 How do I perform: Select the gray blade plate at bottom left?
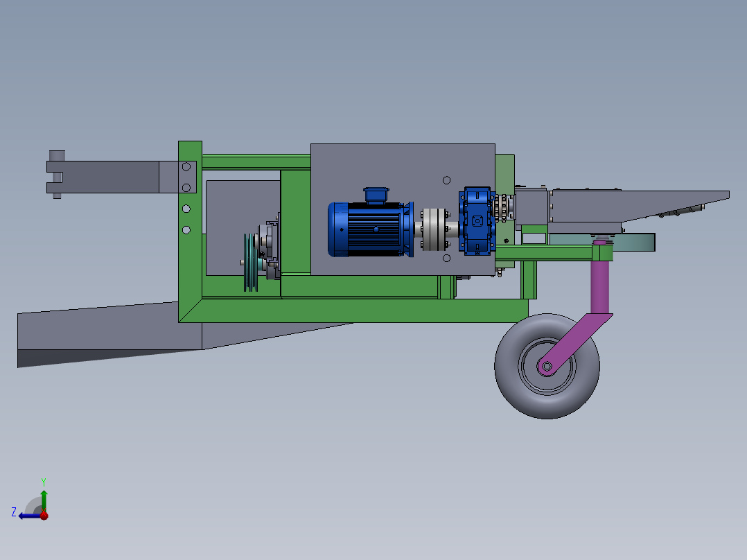109,333
